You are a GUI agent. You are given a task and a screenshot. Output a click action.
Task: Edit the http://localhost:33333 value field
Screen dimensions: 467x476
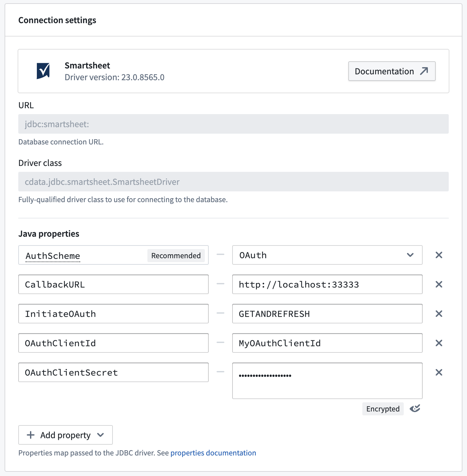pos(327,284)
